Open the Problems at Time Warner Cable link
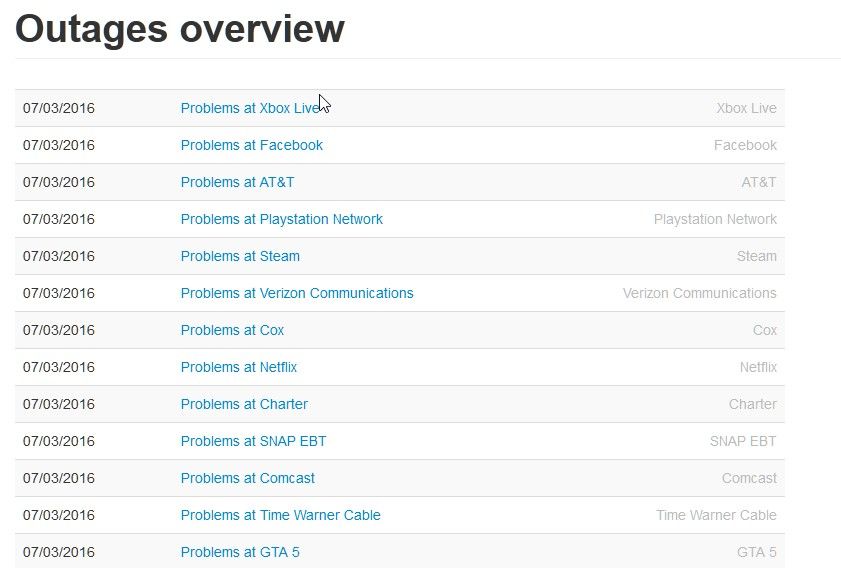 [281, 515]
